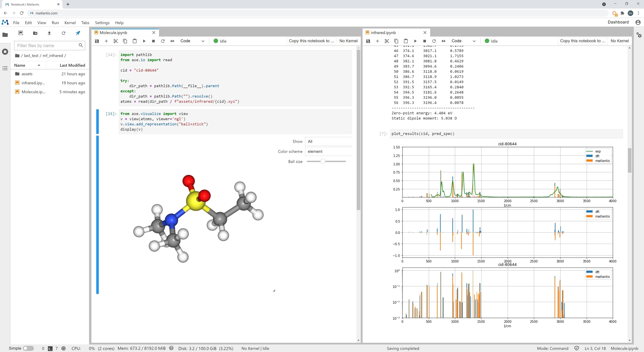644x352 pixels.
Task: Click the upload files icon
Action: 49,33
